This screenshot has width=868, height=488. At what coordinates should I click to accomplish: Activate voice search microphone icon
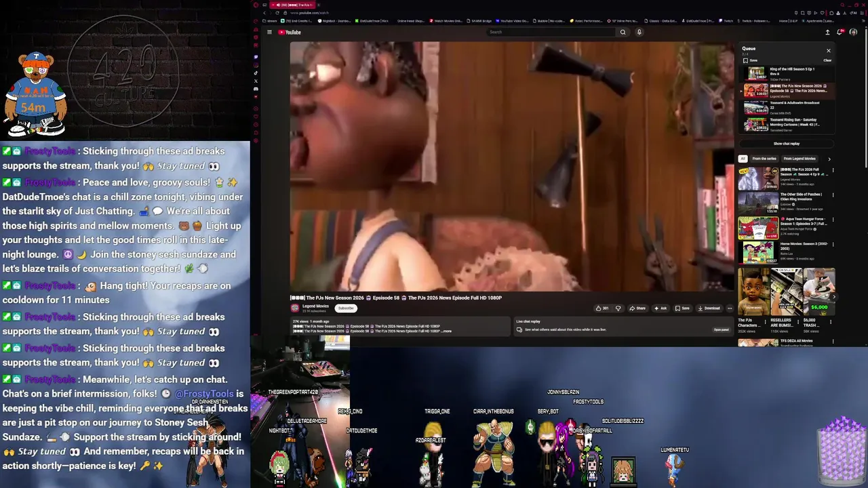point(639,32)
